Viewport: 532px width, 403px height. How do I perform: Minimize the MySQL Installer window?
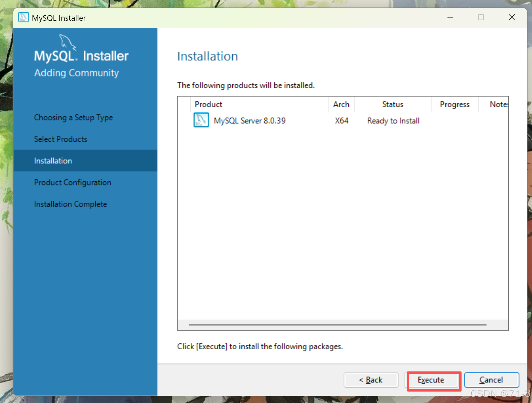pos(450,17)
